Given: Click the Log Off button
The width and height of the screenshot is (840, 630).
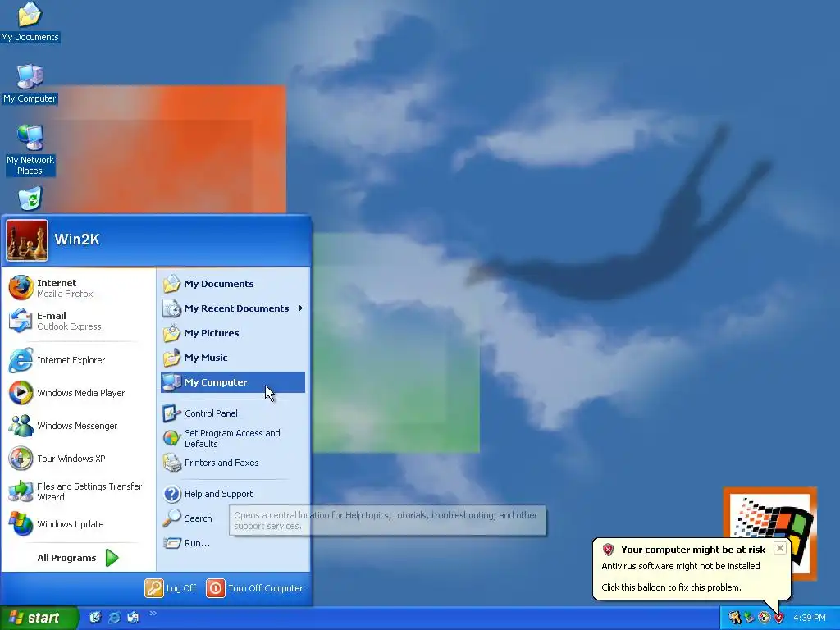Looking at the screenshot, I should coord(171,588).
